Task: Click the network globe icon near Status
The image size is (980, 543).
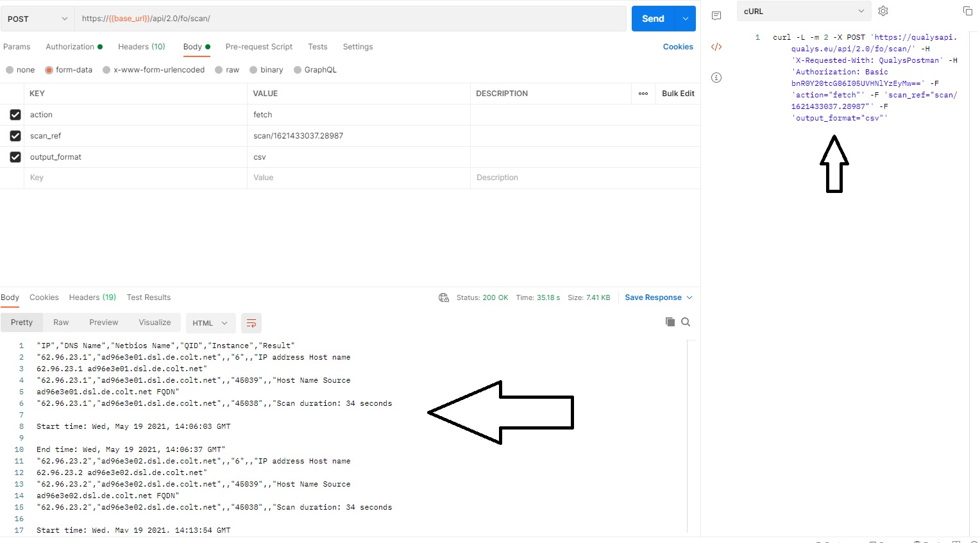Action: click(x=444, y=297)
